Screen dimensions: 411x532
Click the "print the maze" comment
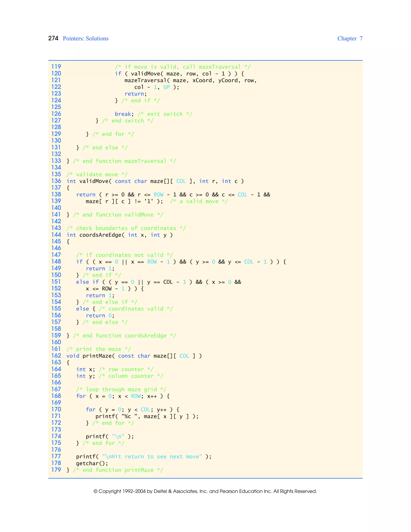tap(99, 349)
